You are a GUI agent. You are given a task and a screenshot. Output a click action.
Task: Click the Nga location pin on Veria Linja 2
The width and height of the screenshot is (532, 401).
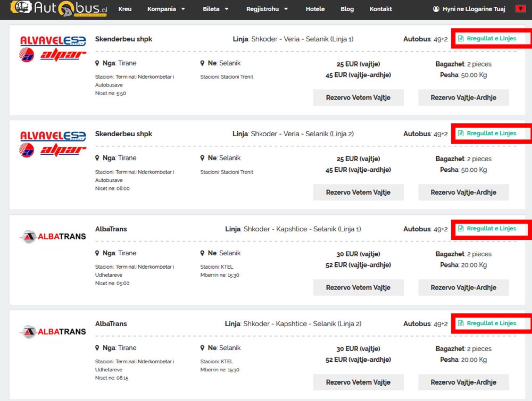coord(97,158)
